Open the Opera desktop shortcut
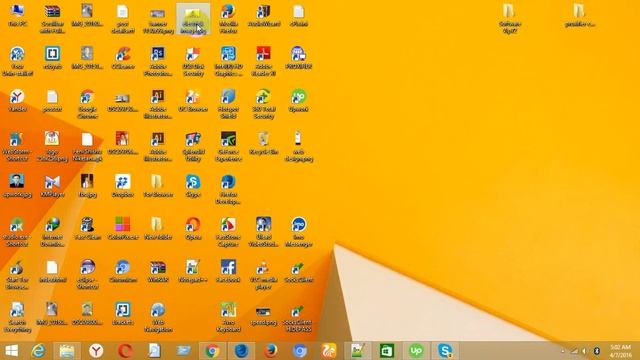The width and height of the screenshot is (640, 360). pyautogui.click(x=193, y=229)
